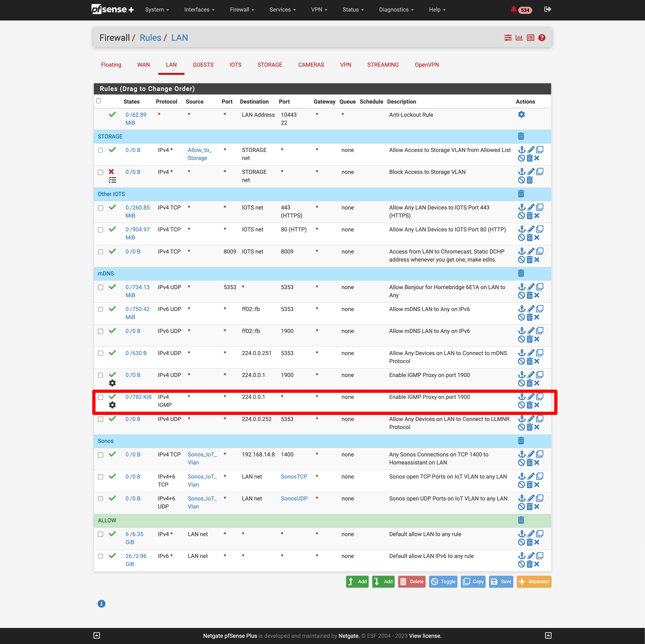Image resolution: width=645 pixels, height=644 pixels.
Task: Click the notifications bell icon
Action: point(514,9)
